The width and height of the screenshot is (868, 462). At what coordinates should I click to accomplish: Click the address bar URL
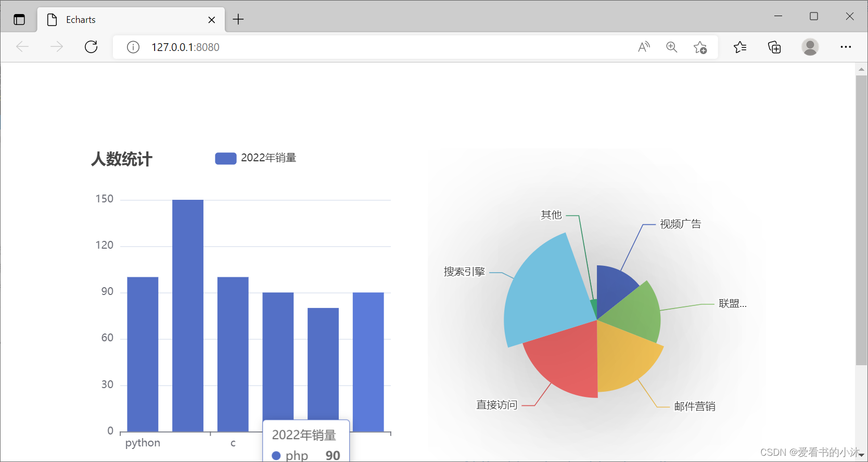[x=185, y=47]
